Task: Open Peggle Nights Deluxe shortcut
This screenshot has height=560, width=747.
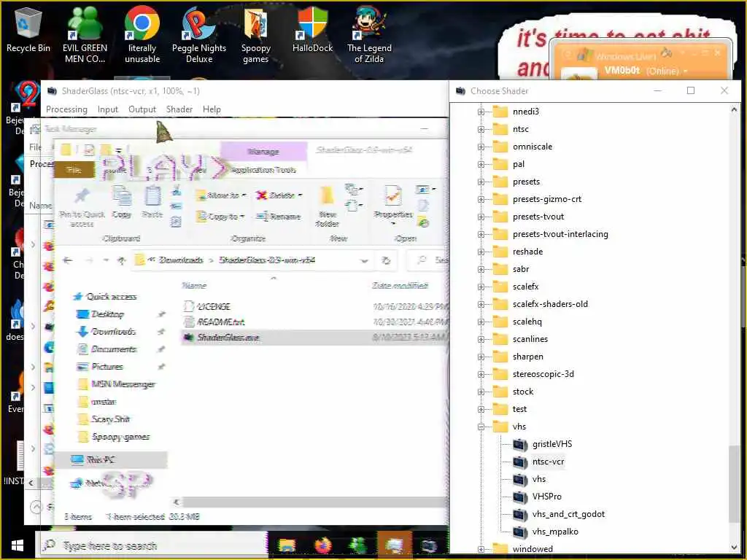Action: pos(198,34)
